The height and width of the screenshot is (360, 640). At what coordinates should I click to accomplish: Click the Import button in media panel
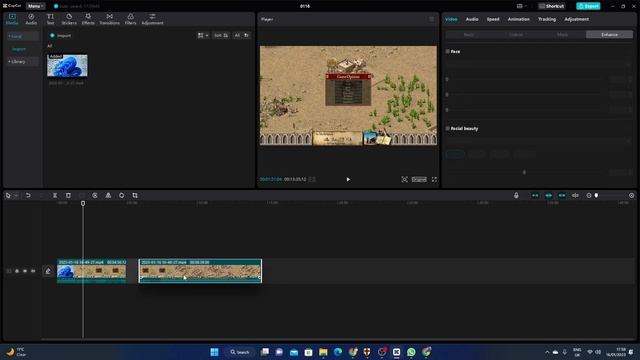pos(60,36)
